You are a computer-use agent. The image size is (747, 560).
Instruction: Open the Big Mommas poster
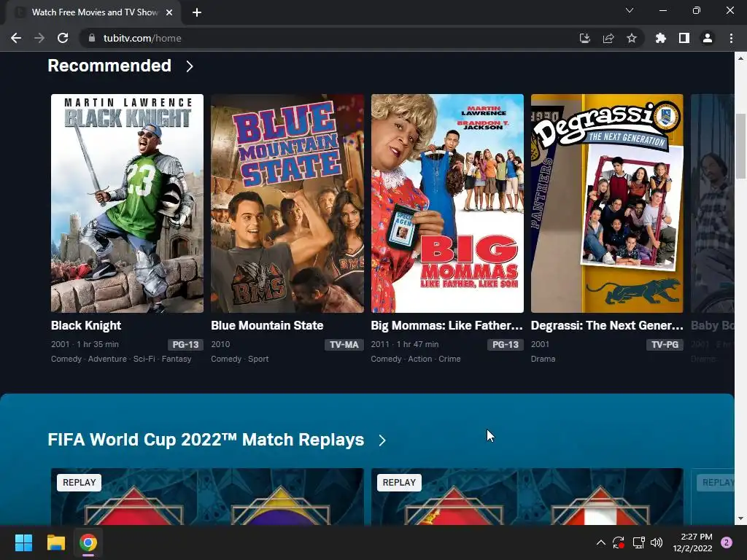(x=447, y=203)
